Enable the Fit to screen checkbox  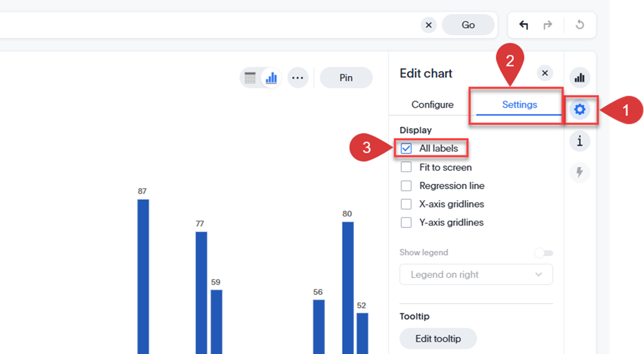pyautogui.click(x=406, y=167)
